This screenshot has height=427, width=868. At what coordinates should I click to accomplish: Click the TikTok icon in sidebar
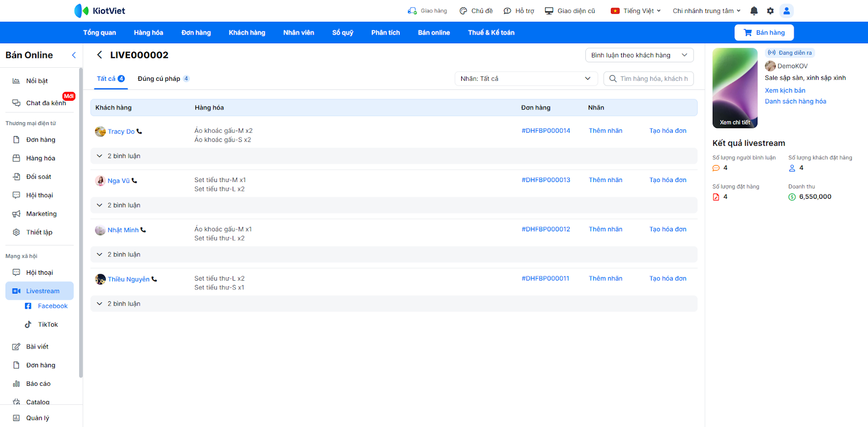pyautogui.click(x=28, y=325)
